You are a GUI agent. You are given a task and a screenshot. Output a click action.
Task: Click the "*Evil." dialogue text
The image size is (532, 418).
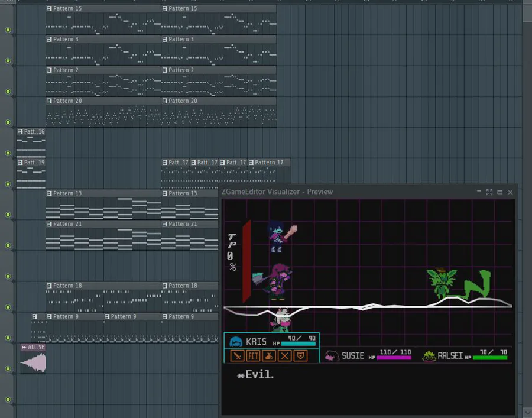(255, 375)
